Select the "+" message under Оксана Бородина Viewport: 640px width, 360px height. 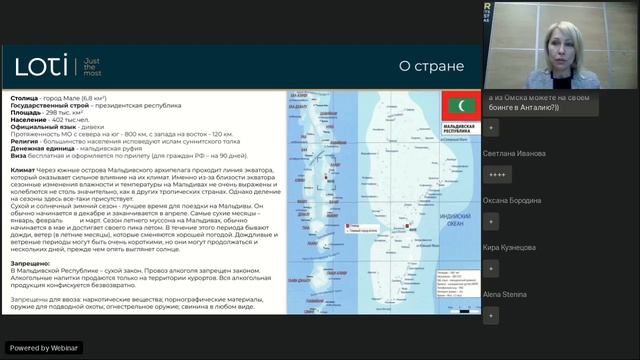(491, 222)
